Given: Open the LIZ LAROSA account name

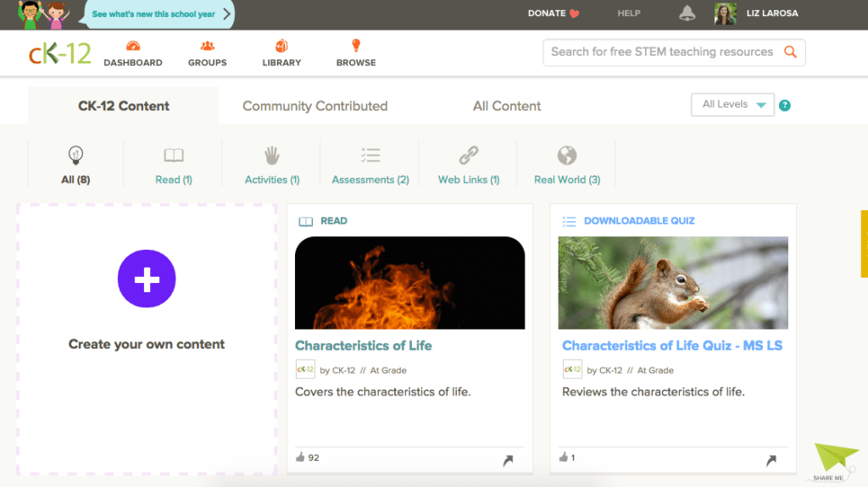Looking at the screenshot, I should 772,14.
